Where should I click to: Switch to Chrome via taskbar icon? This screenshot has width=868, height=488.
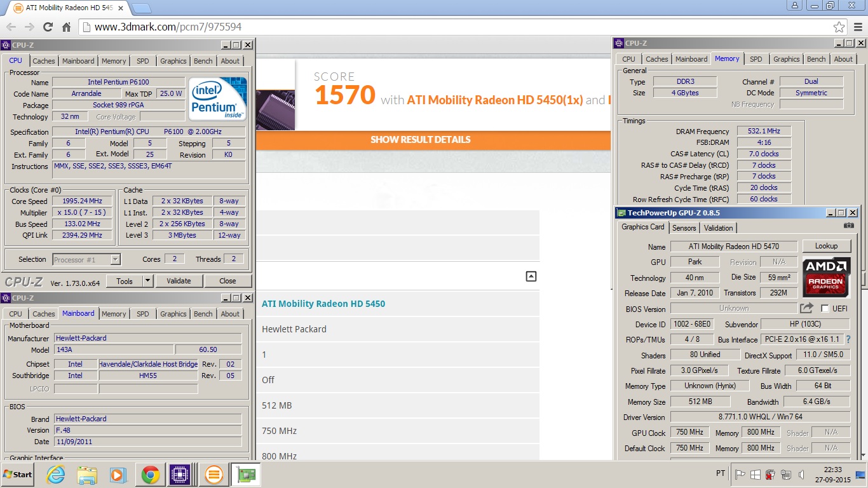(150, 475)
